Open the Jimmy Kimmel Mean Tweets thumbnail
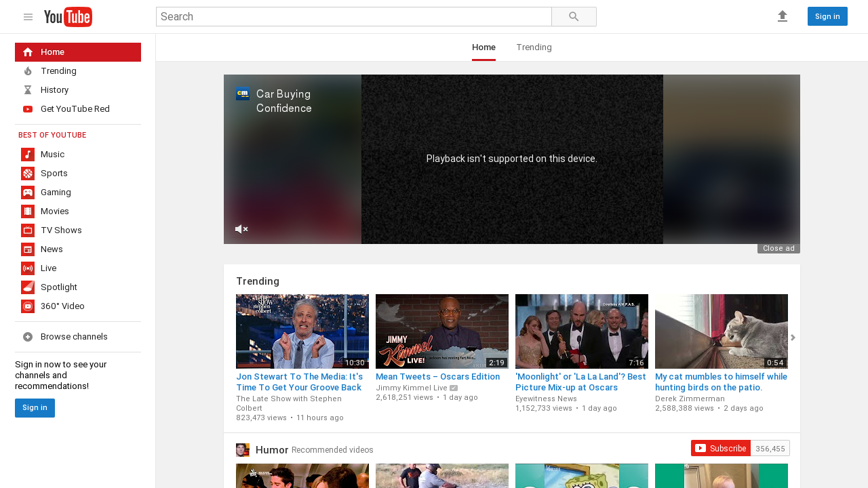This screenshot has width=868, height=488. (442, 331)
